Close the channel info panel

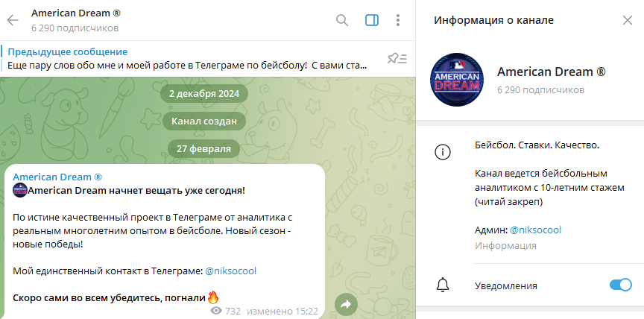click(x=627, y=20)
